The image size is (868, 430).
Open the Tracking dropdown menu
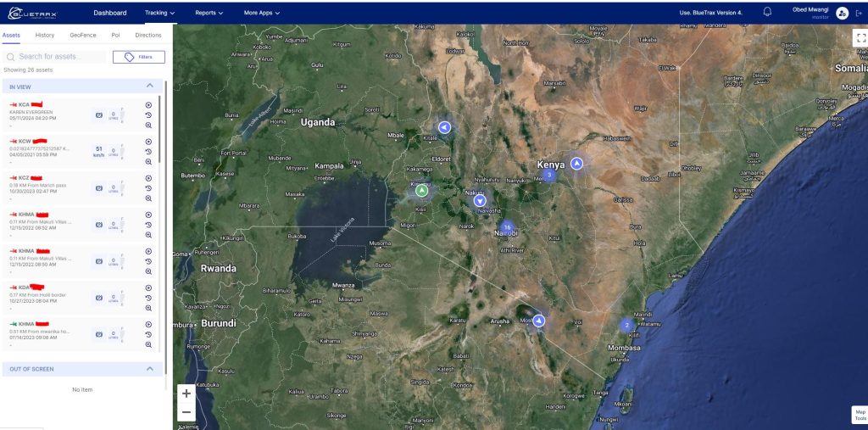point(159,14)
